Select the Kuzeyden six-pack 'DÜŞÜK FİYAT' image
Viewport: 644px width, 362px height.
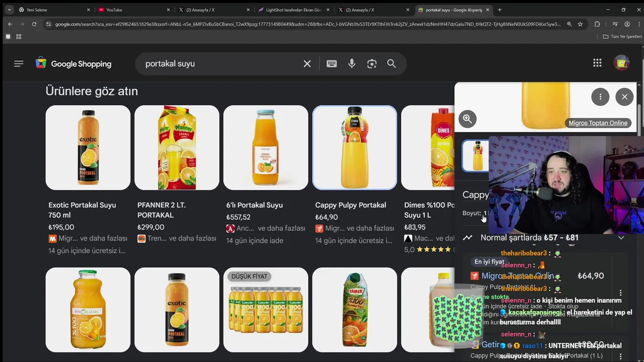266,310
